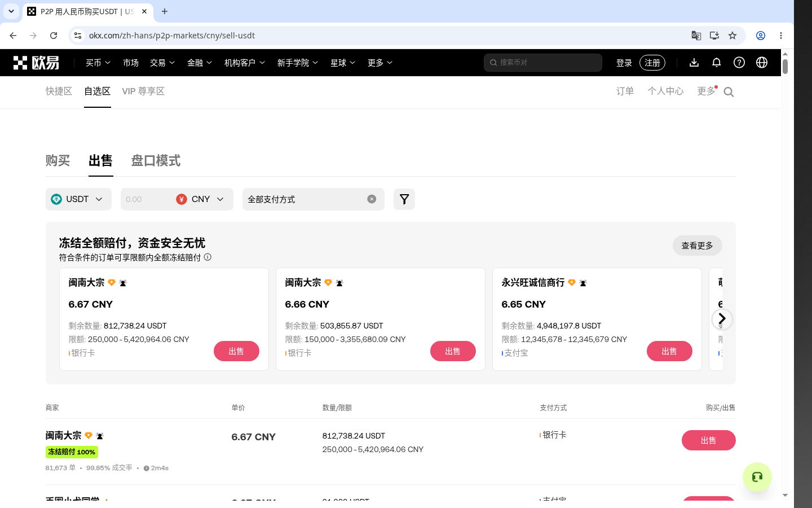Open the help question mark icon
Screen dimensions: 812x508
click(739, 63)
